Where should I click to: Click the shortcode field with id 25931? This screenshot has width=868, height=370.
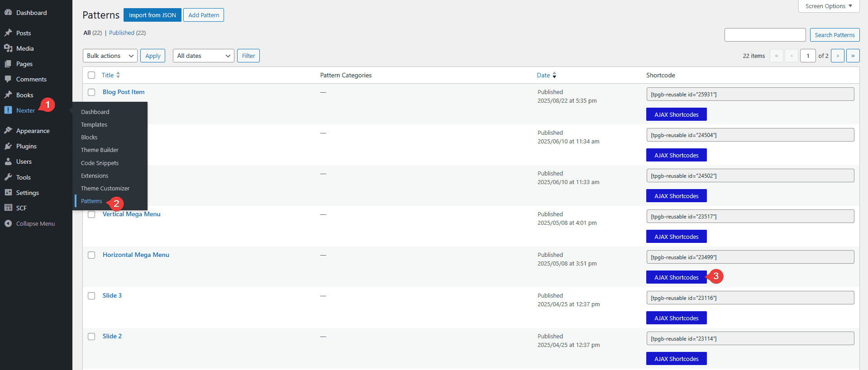click(x=750, y=94)
